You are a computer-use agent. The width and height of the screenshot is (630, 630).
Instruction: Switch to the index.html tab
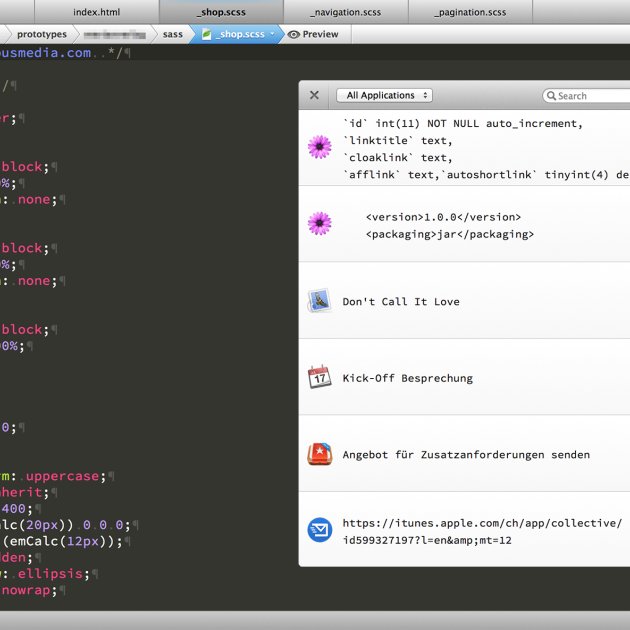(x=97, y=12)
